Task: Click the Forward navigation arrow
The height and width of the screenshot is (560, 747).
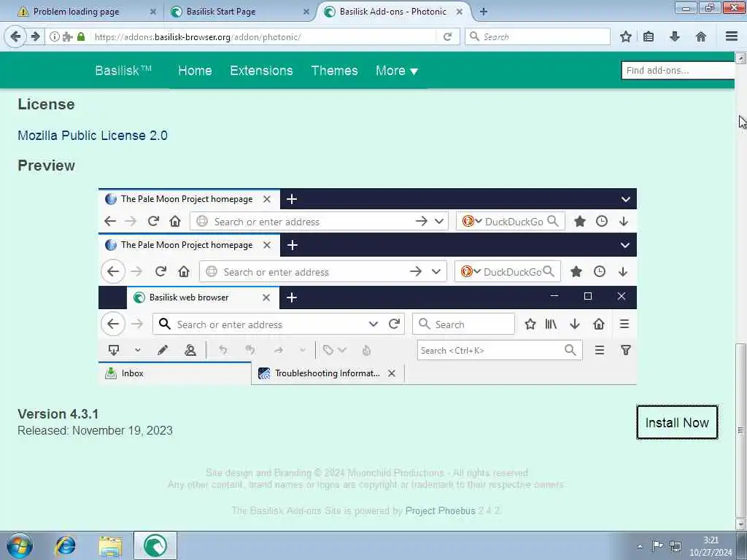Action: [x=35, y=36]
